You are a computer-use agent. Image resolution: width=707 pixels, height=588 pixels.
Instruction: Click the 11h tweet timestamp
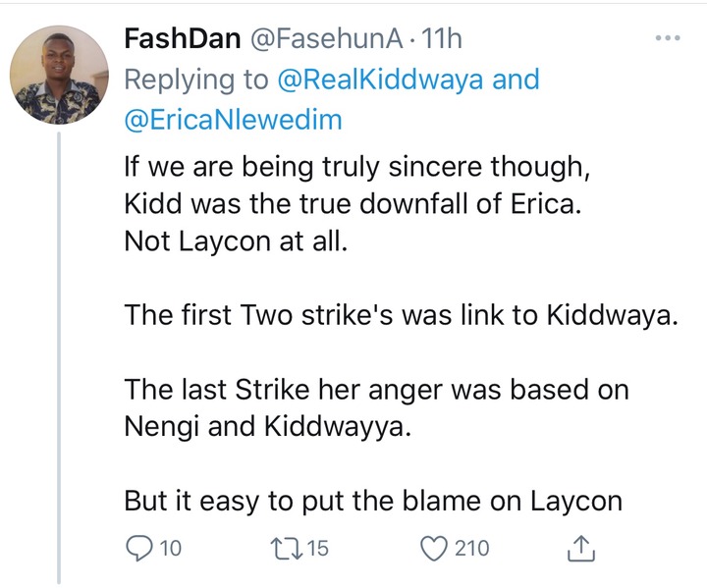441,39
